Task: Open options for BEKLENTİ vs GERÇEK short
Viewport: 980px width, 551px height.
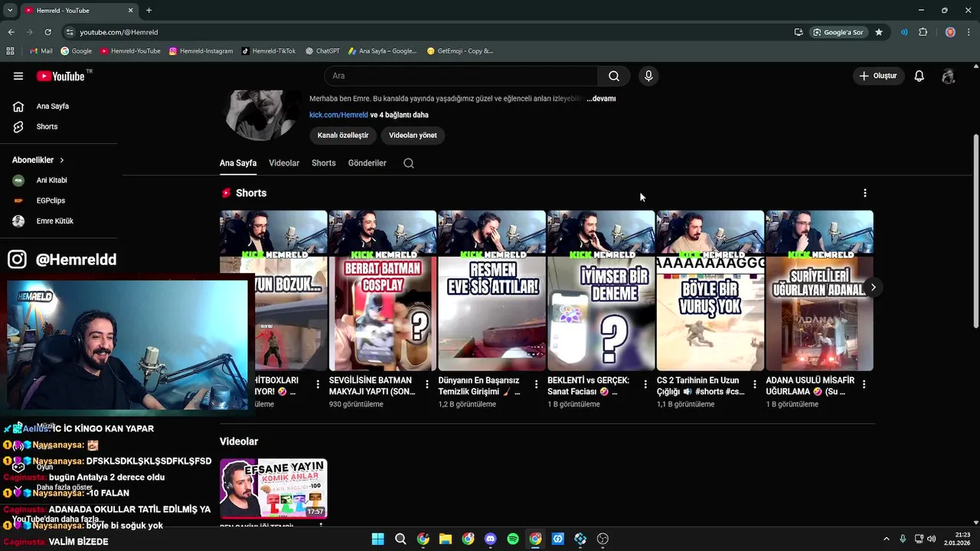Action: click(645, 384)
